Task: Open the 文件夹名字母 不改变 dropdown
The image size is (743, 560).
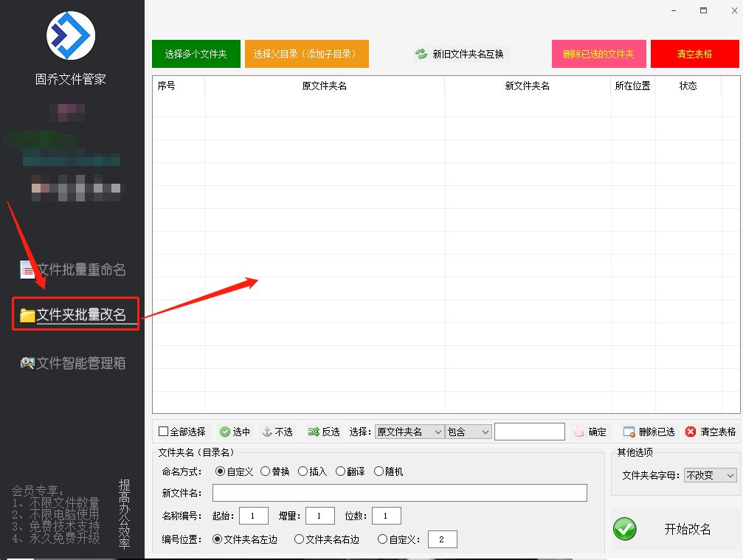Action: pos(711,475)
